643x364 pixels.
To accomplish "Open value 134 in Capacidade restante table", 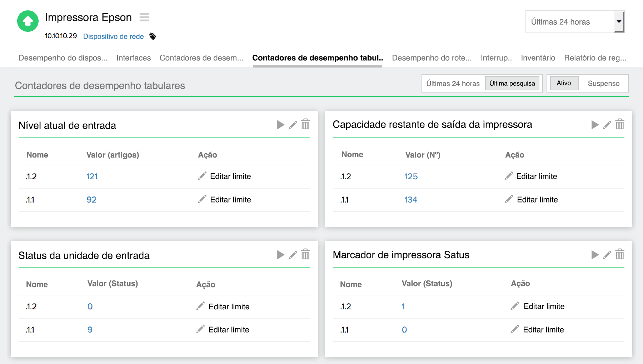I will (x=411, y=200).
